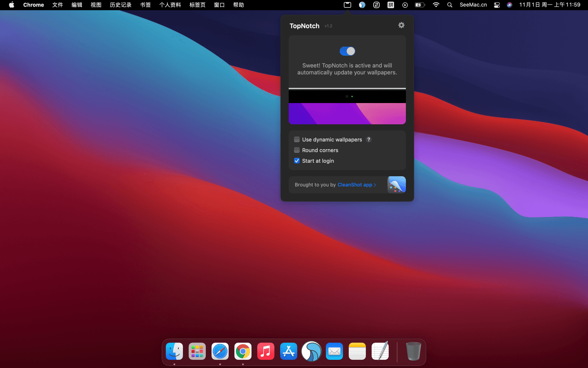Open the blue swirl app in Dock
The height and width of the screenshot is (368, 588).
[312, 351]
